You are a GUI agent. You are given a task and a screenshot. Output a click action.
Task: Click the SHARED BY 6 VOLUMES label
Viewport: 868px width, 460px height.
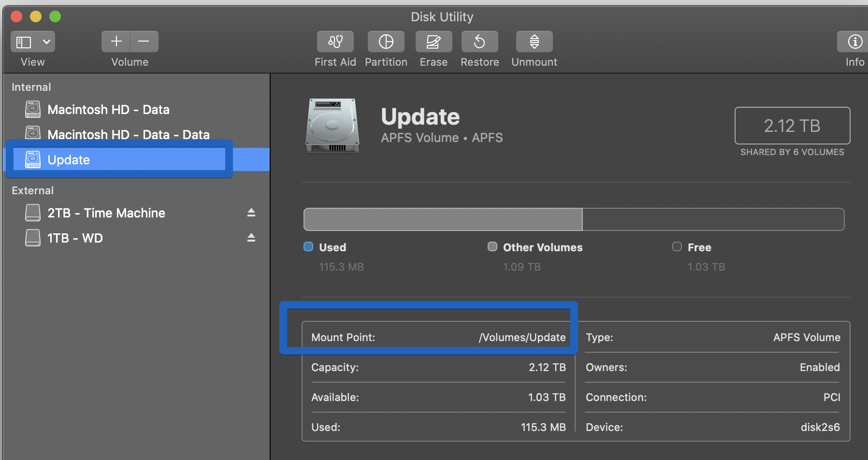point(792,152)
